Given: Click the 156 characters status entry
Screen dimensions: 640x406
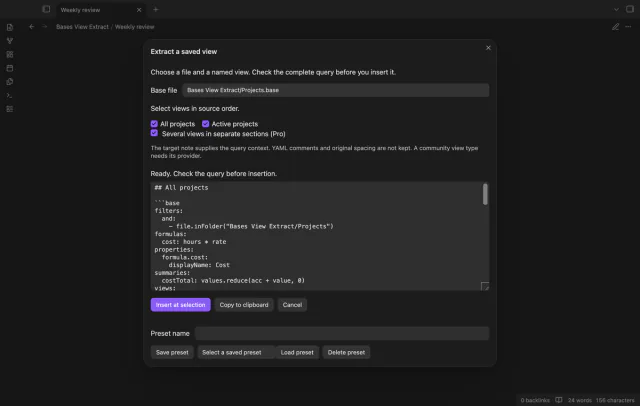Looking at the screenshot, I should coord(615,400).
